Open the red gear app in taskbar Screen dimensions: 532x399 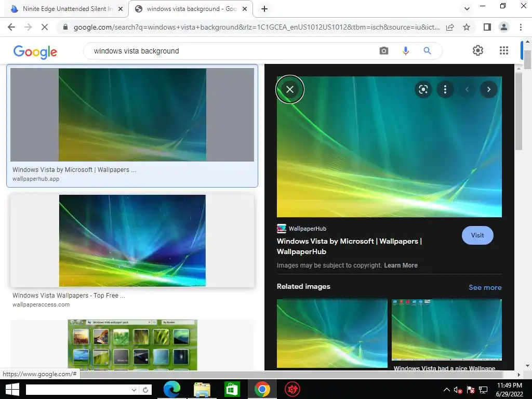pos(292,389)
